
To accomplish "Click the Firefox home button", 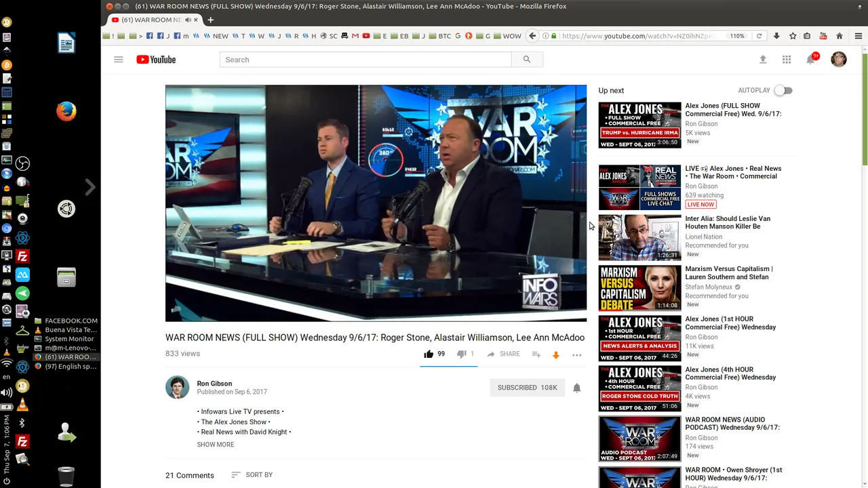I will point(840,36).
